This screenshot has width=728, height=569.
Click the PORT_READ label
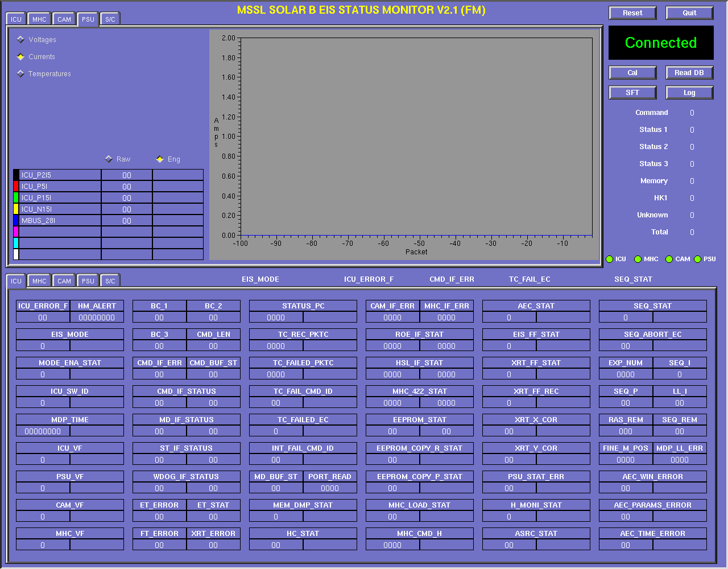pyautogui.click(x=330, y=477)
